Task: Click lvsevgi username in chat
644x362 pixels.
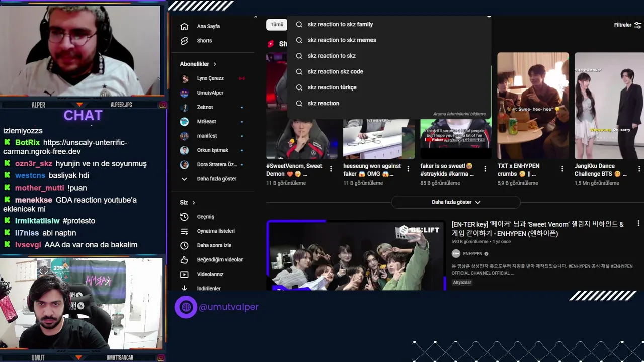Action: click(x=28, y=245)
